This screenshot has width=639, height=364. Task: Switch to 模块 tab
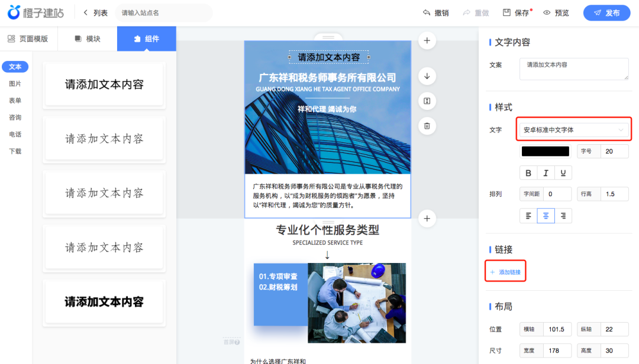pos(88,38)
